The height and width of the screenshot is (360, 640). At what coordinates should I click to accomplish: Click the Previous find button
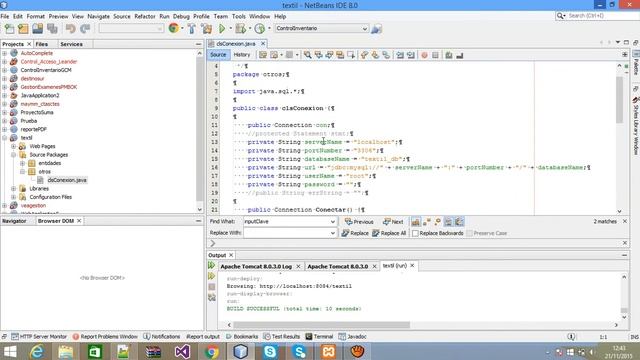click(359, 222)
